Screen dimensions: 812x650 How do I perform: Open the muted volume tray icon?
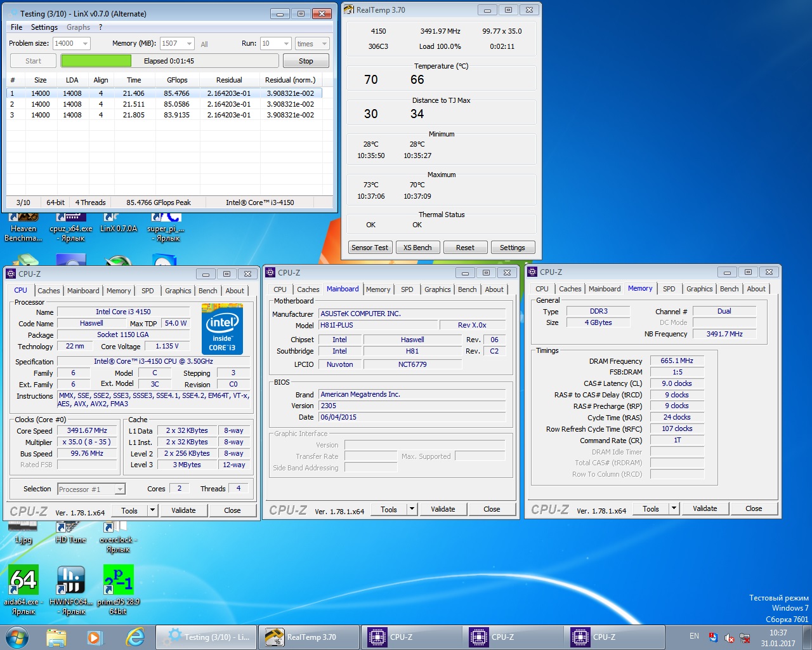(x=730, y=637)
